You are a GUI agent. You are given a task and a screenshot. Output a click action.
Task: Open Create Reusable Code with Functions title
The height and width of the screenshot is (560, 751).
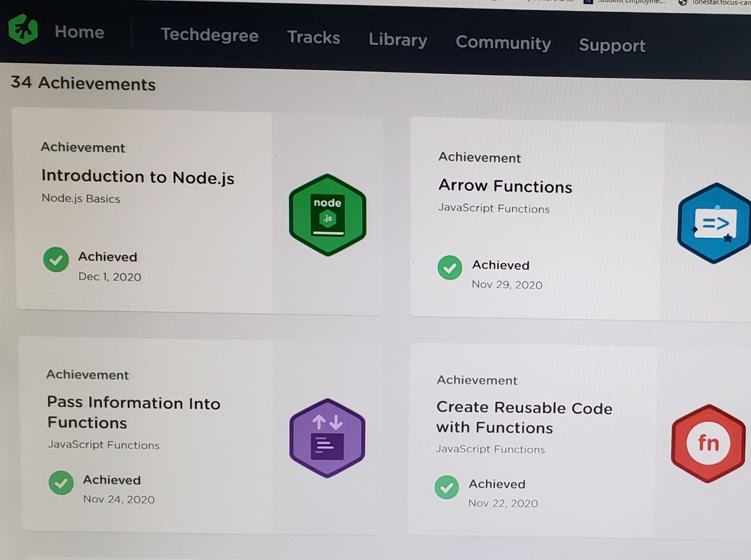pyautogui.click(x=524, y=417)
